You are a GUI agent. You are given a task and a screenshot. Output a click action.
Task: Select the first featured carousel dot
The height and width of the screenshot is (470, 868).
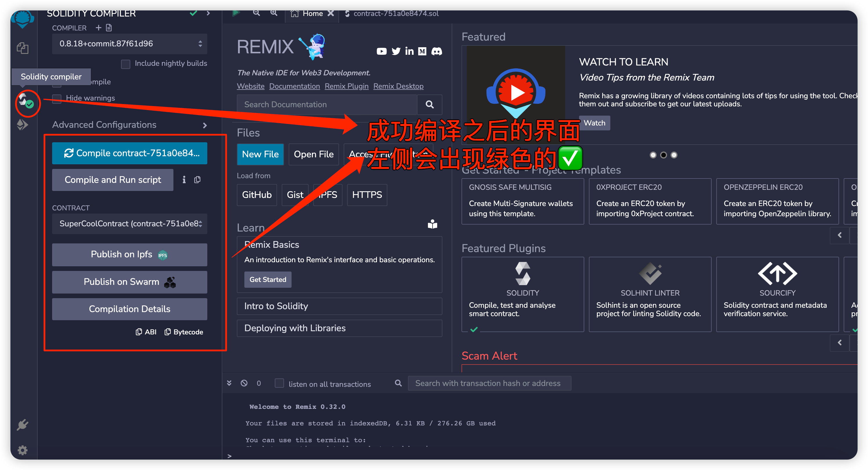[x=653, y=155]
